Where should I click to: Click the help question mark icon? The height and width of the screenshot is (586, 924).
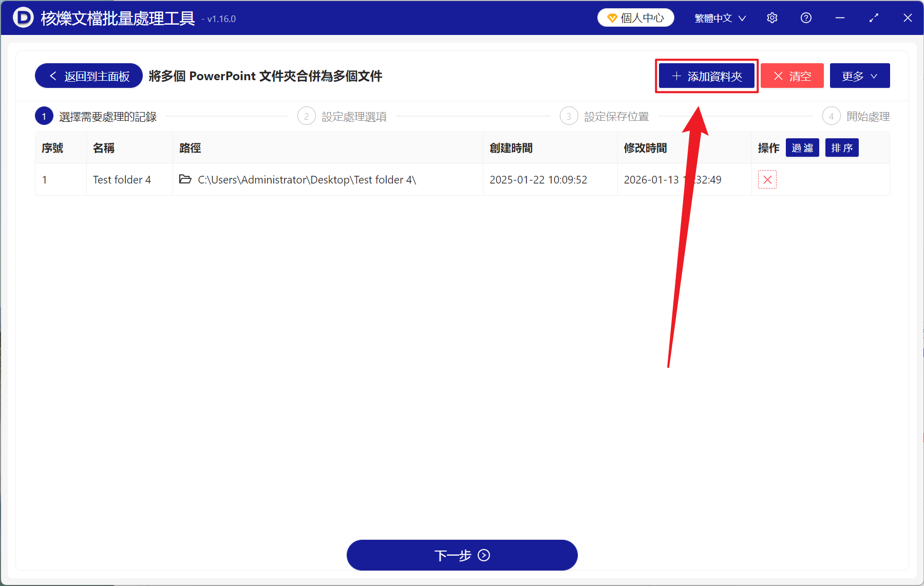point(805,17)
